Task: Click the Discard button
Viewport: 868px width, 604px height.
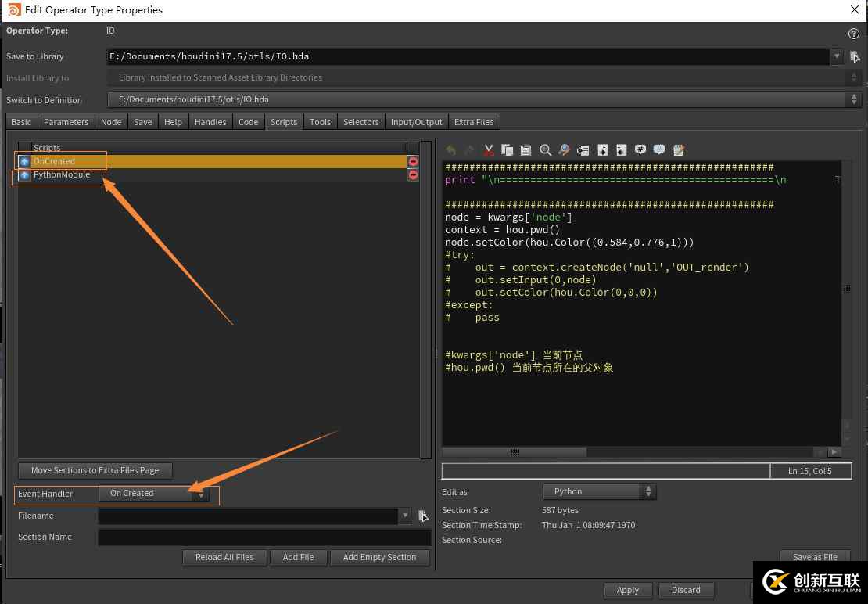Action: point(686,590)
